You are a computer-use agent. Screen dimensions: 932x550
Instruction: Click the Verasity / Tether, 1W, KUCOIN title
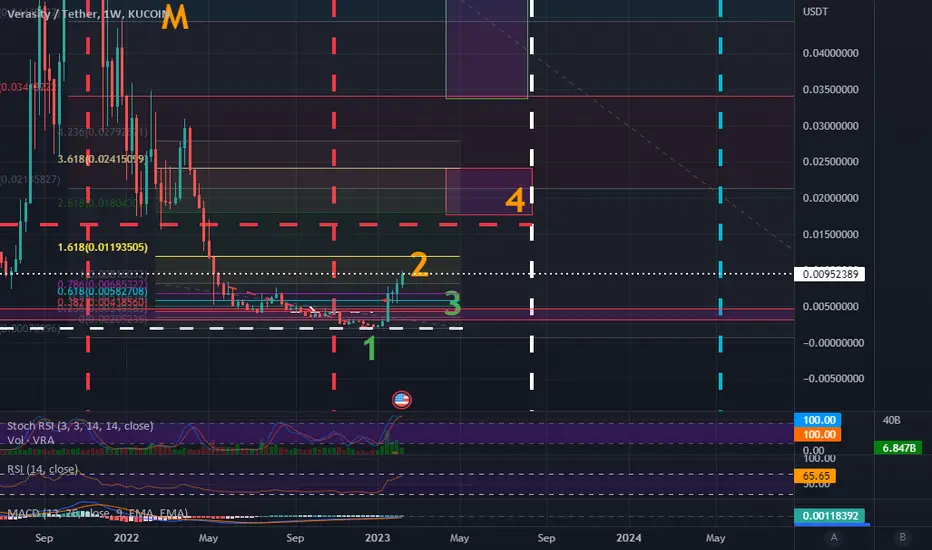(x=89, y=14)
